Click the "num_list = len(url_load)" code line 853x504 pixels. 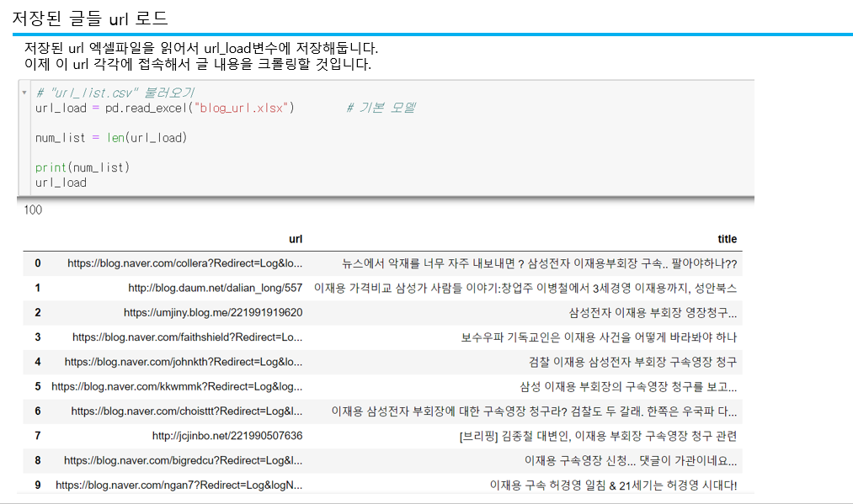click(x=111, y=137)
